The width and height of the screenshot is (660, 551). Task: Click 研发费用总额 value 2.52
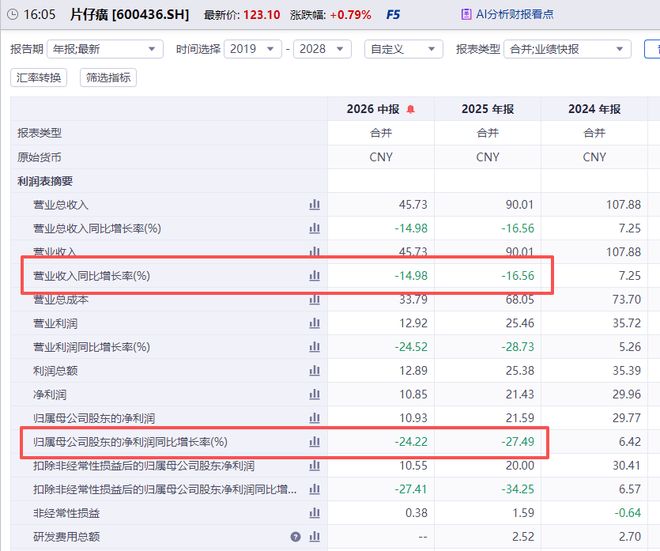pyautogui.click(x=523, y=537)
